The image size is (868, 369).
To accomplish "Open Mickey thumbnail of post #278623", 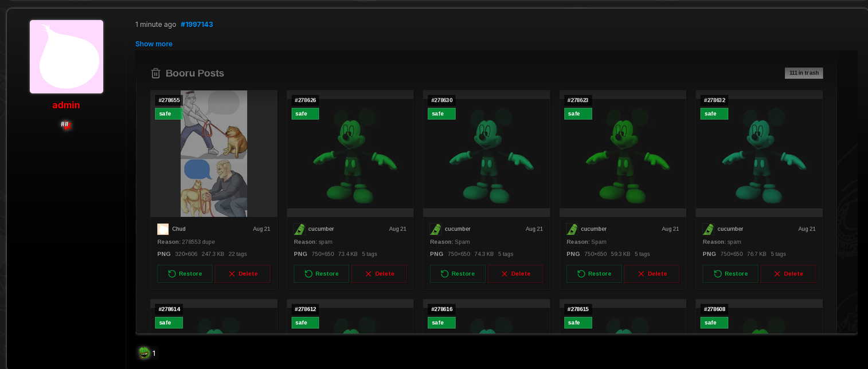I will coord(623,154).
